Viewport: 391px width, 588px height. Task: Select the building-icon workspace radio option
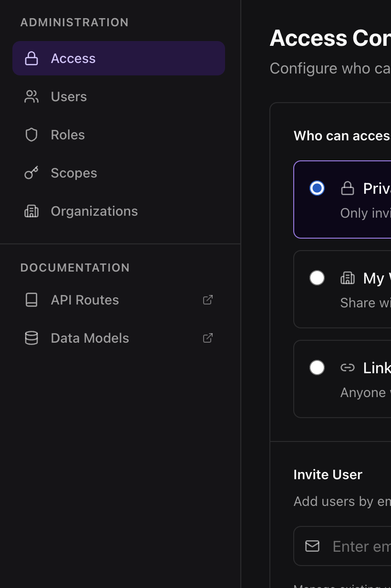tap(317, 278)
